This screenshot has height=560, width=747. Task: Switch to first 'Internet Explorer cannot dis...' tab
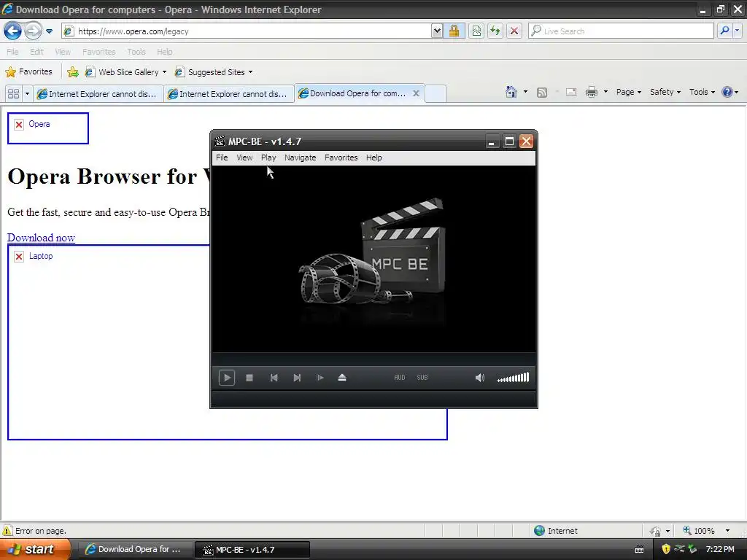(98, 94)
